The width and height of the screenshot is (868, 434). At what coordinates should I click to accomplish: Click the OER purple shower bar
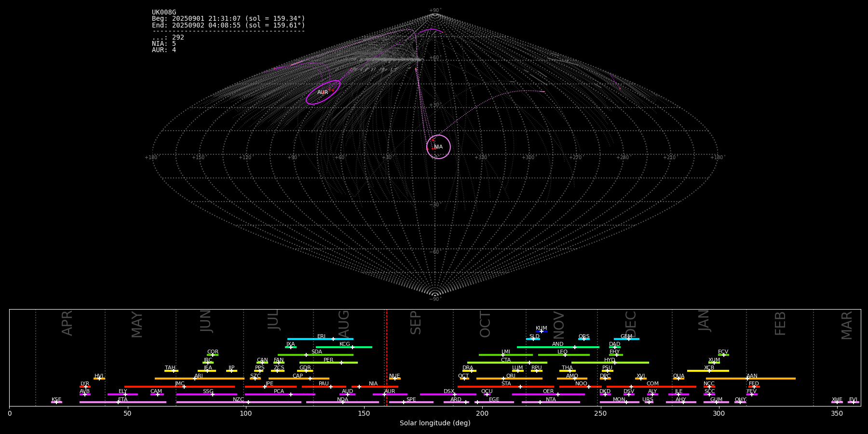click(x=548, y=394)
